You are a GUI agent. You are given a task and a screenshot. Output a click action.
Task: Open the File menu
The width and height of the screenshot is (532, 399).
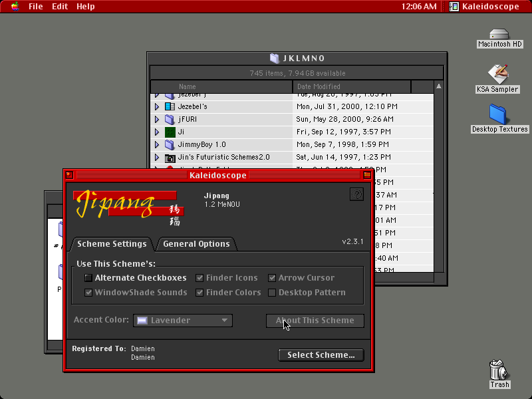pyautogui.click(x=36, y=7)
